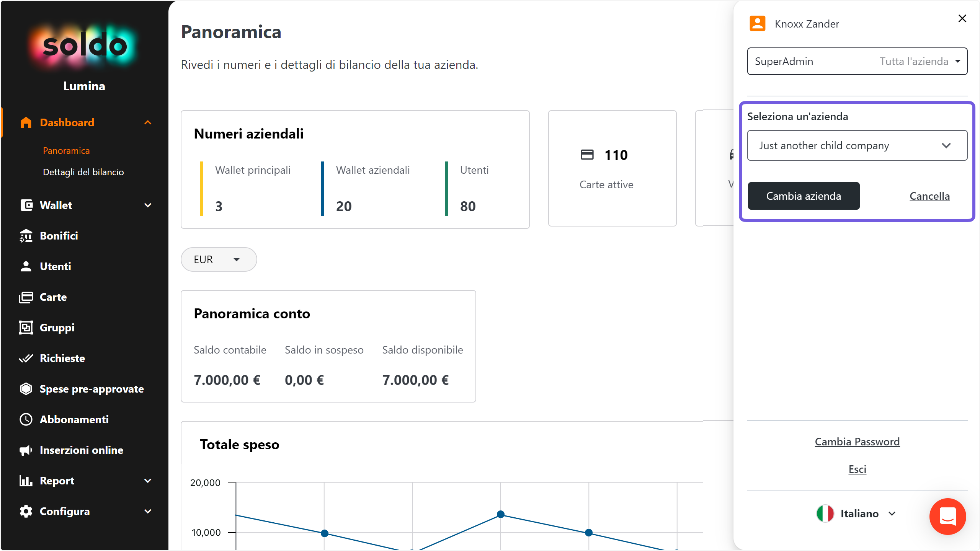The image size is (980, 551).
Task: Click the Cambia azienda button
Action: click(x=804, y=196)
